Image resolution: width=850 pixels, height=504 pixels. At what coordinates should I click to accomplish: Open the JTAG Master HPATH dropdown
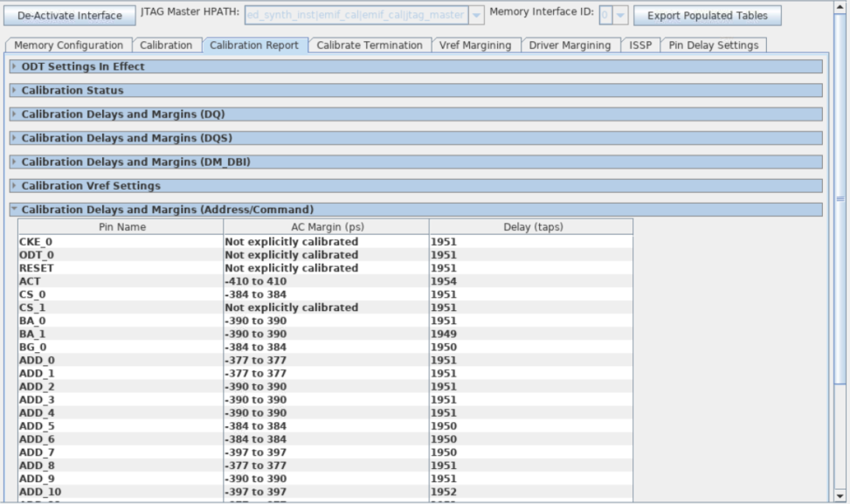click(476, 16)
